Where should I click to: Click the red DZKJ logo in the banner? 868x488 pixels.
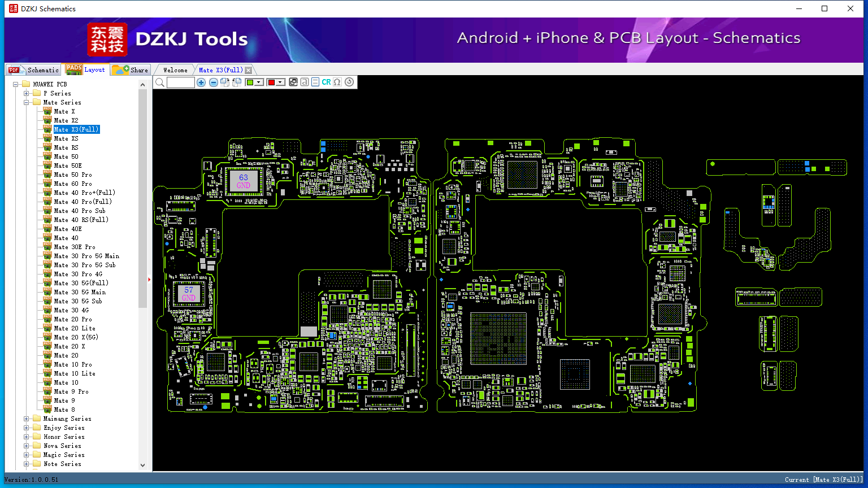[107, 40]
